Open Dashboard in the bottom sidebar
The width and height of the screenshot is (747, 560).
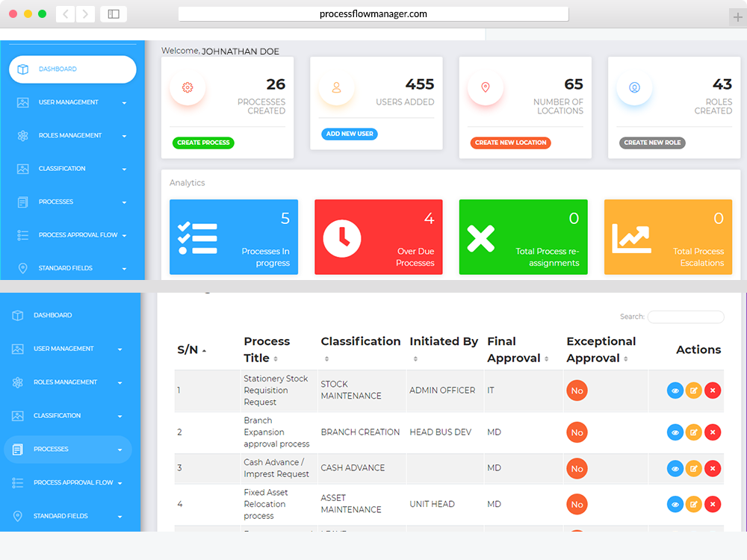68,316
